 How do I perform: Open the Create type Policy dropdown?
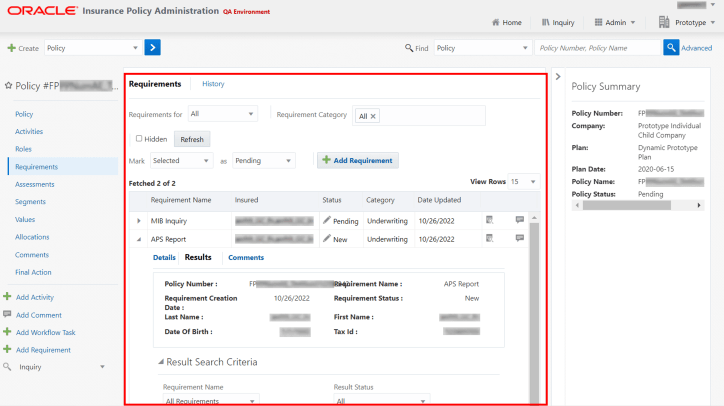pyautogui.click(x=92, y=48)
